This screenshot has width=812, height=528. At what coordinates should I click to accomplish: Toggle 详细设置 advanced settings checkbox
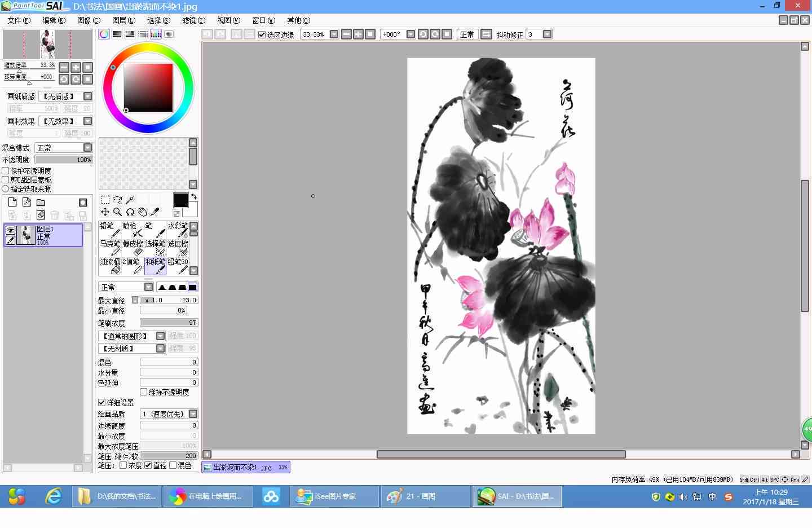[102, 403]
